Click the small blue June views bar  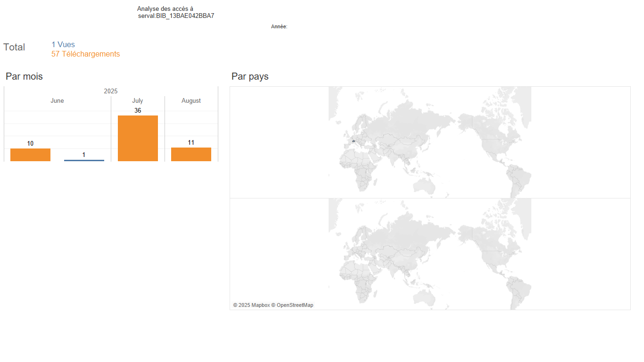click(x=84, y=160)
